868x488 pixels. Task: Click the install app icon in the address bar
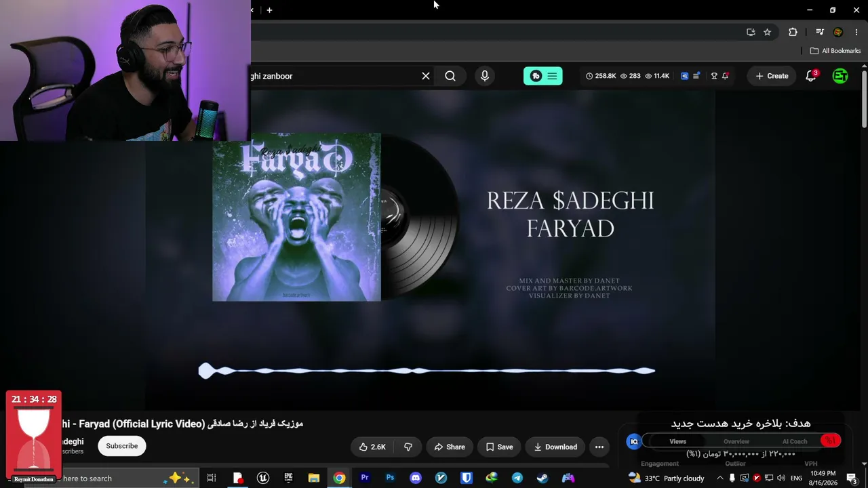coord(751,32)
